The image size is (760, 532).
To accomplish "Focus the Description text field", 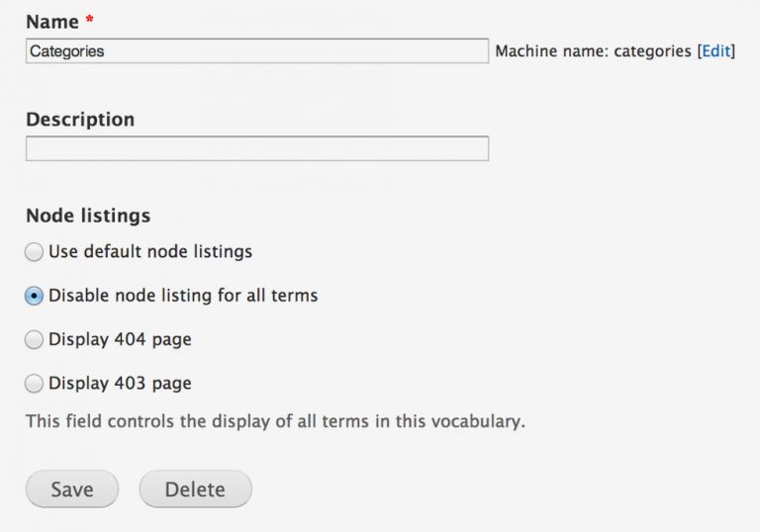I will coord(256,148).
